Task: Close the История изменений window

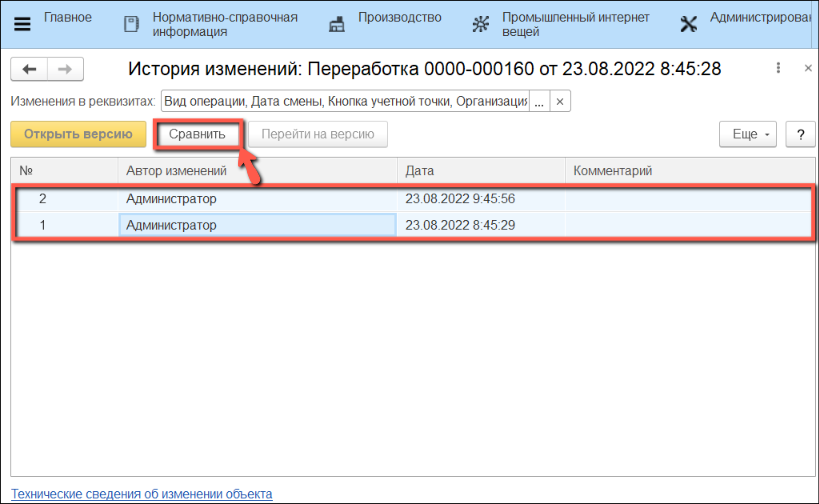Action: pos(806,69)
